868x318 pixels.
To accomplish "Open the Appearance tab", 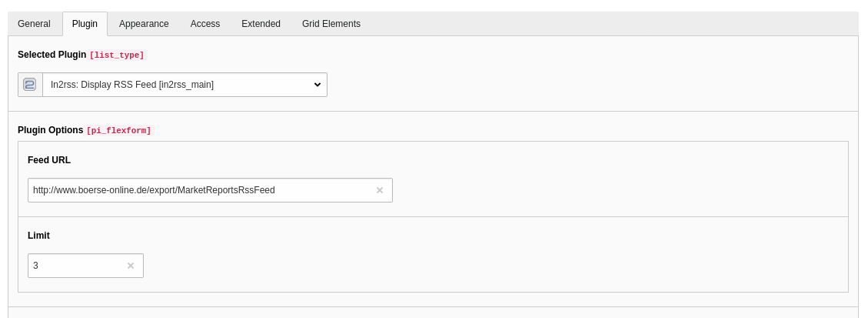I will (x=144, y=24).
